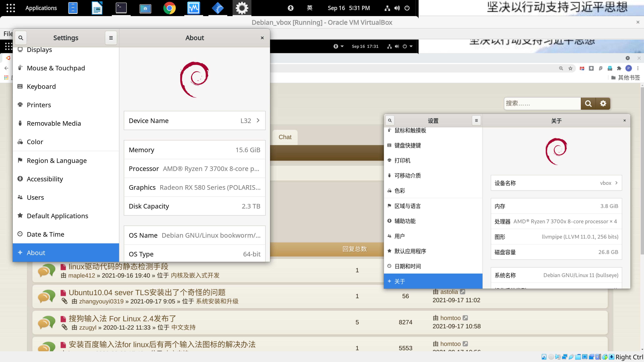Click search icon in Chinese 设置 window

(x=390, y=121)
